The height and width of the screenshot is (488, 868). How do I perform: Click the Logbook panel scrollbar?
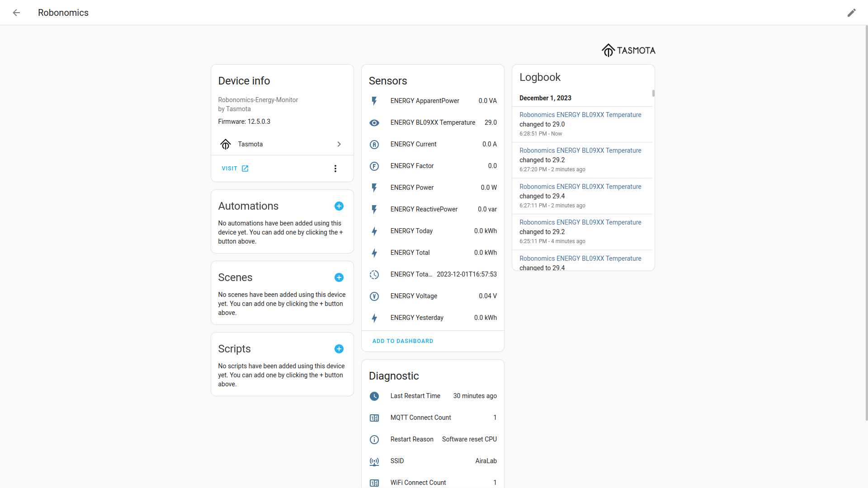click(653, 94)
